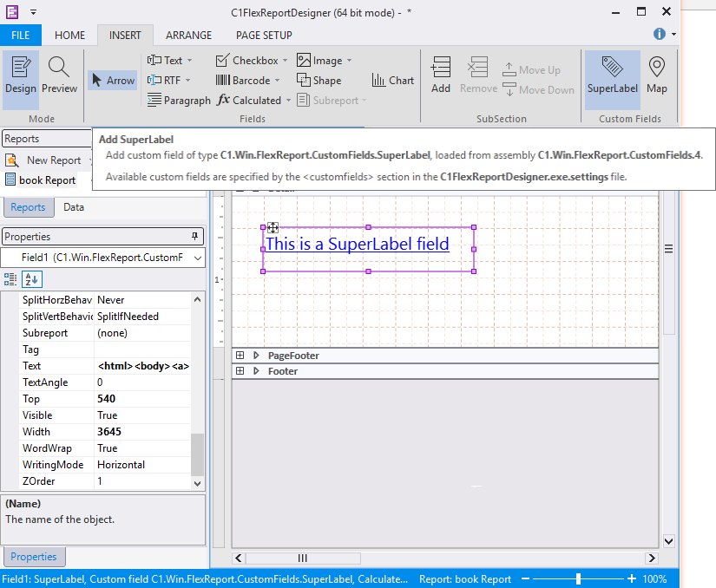Switch to the Data panel tab
716x588 pixels.
pyautogui.click(x=74, y=207)
